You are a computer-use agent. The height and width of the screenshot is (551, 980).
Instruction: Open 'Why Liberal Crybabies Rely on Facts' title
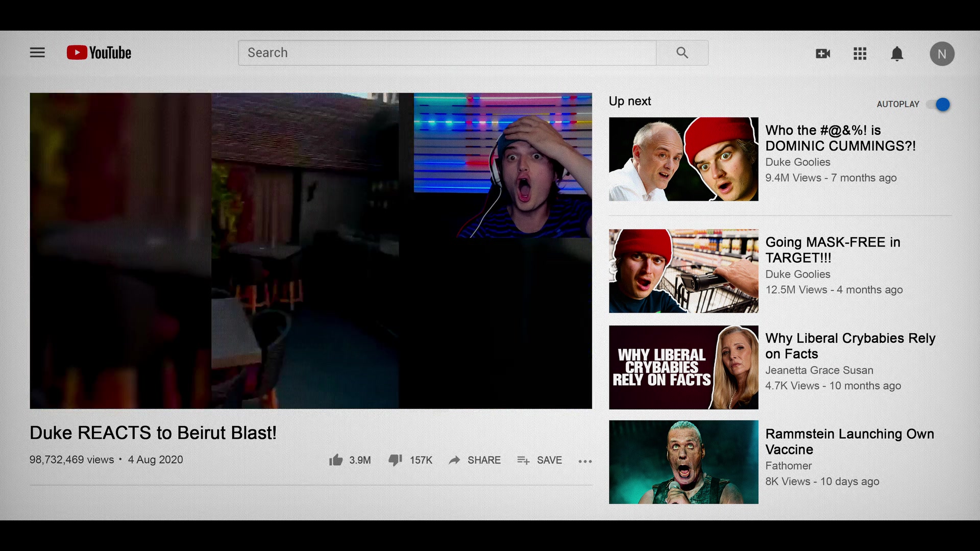point(850,346)
